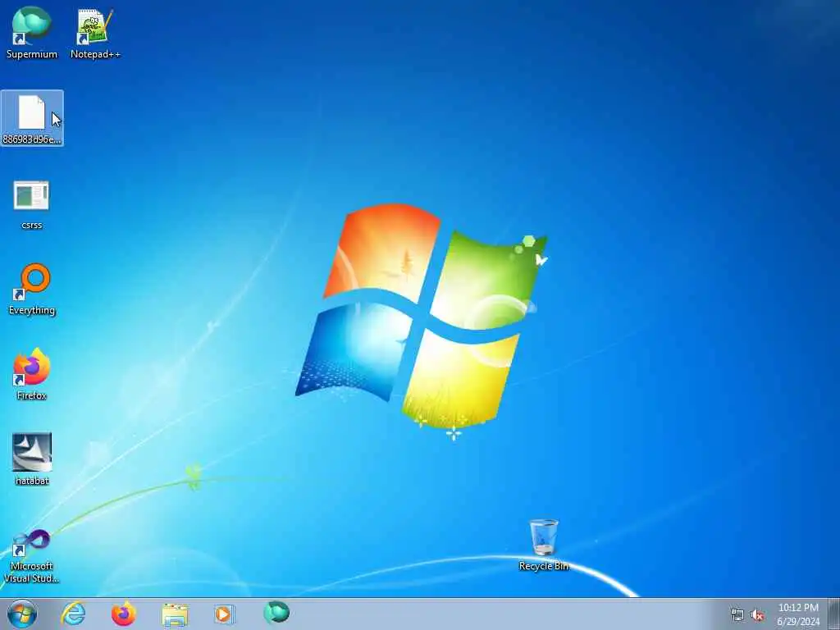Image resolution: width=840 pixels, height=630 pixels.
Task: Select the hatabat desktop icon
Action: point(32,459)
